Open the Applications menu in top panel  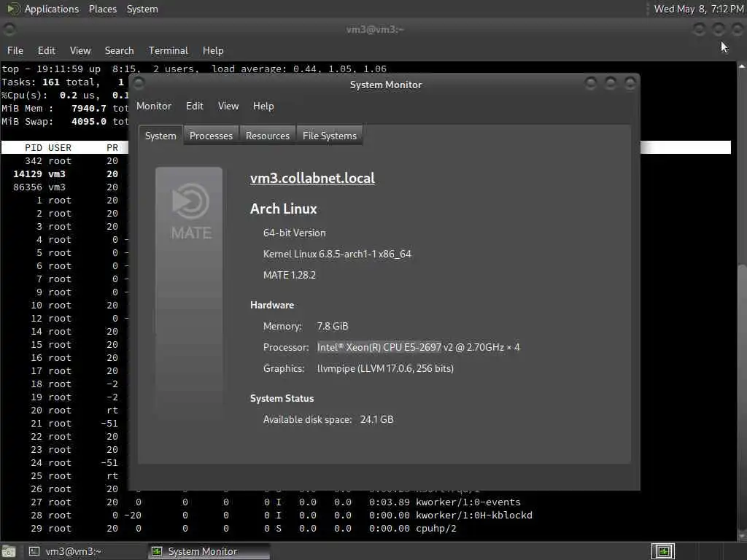click(x=52, y=9)
